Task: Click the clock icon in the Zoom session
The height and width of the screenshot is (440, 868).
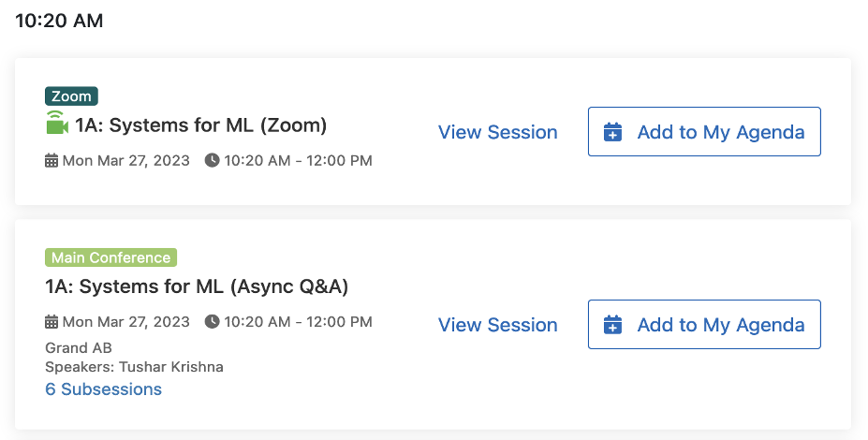Action: (212, 161)
